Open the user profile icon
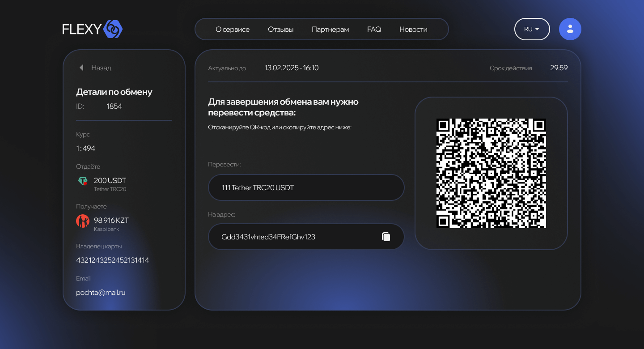Screen dimensions: 644x349 (570, 29)
